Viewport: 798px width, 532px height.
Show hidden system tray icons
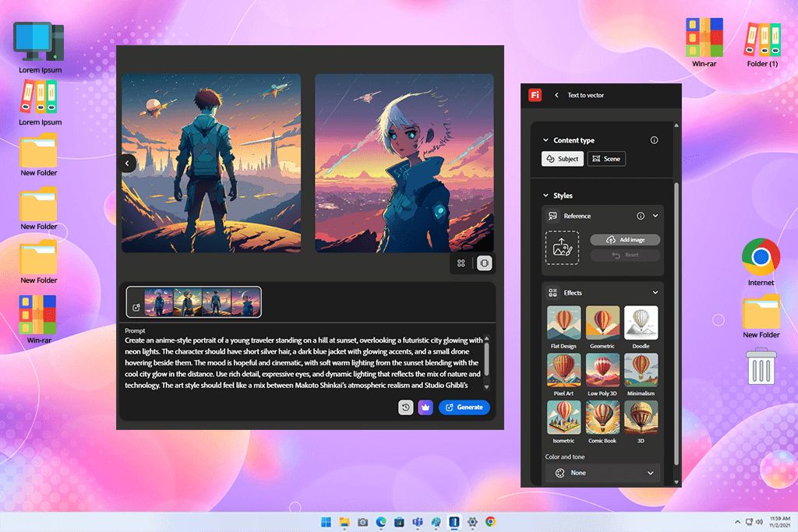point(737,522)
